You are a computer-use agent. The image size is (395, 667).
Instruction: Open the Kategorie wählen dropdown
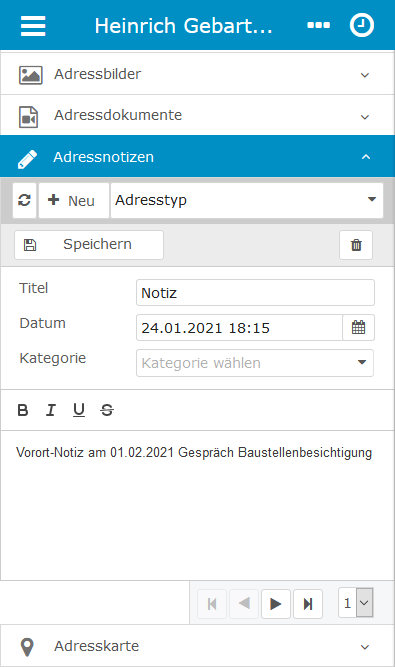255,363
